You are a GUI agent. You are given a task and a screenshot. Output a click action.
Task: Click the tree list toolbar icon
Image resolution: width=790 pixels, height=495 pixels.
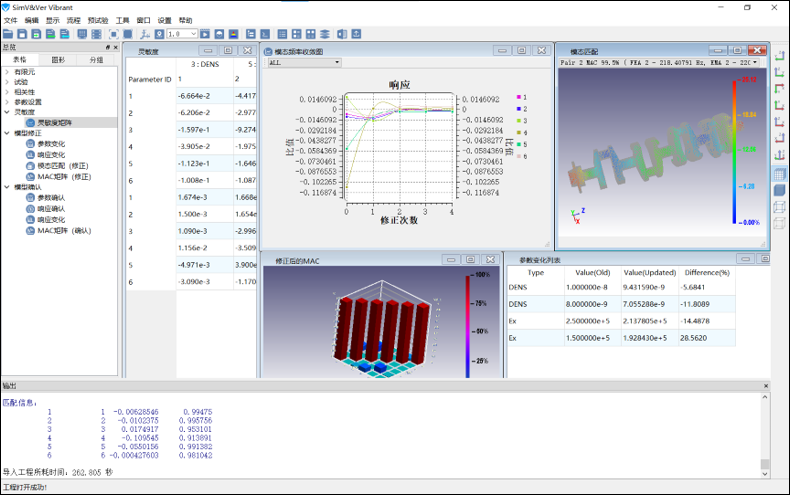[251, 34]
